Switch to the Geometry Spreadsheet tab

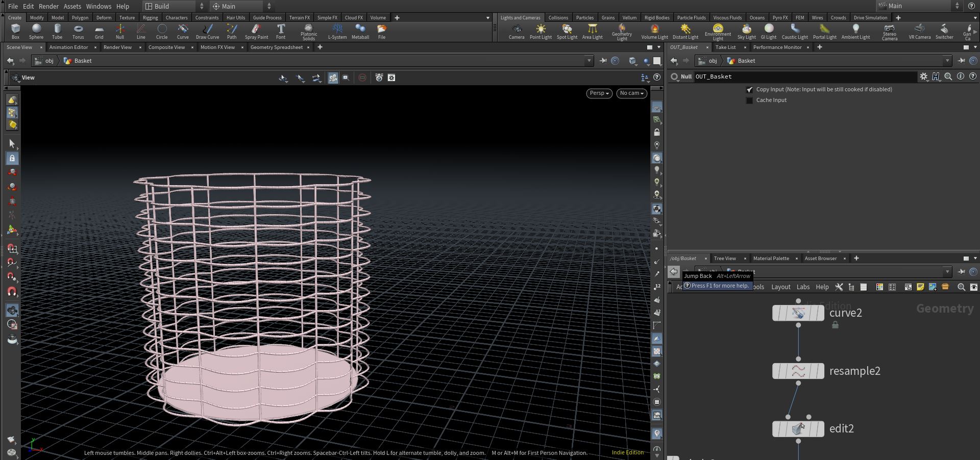click(x=277, y=47)
